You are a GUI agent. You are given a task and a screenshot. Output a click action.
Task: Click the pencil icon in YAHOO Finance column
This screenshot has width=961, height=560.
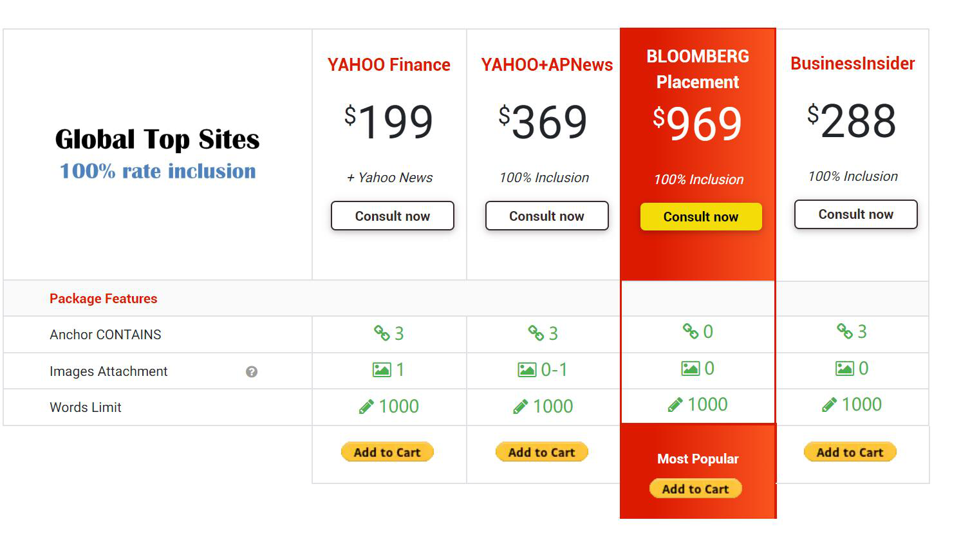coord(366,407)
